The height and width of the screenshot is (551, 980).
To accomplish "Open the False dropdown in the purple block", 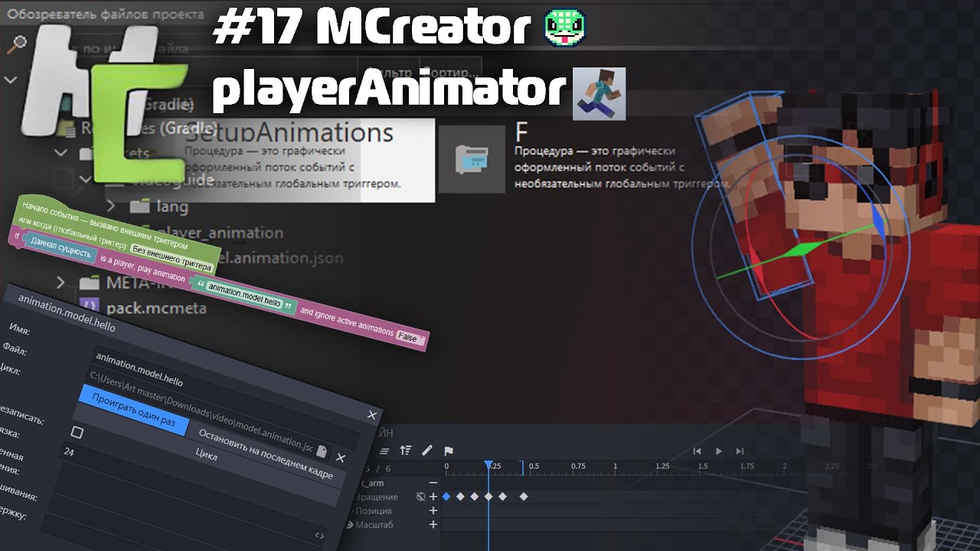I will (410, 337).
